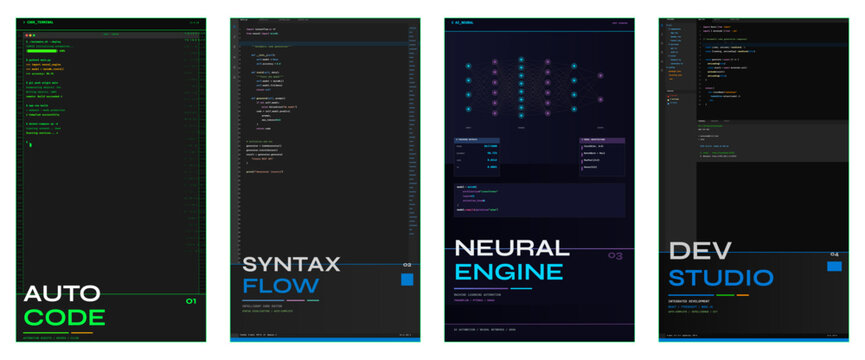Click the lower purple output node of the network
The width and height of the screenshot is (865, 360).
tap(600, 100)
